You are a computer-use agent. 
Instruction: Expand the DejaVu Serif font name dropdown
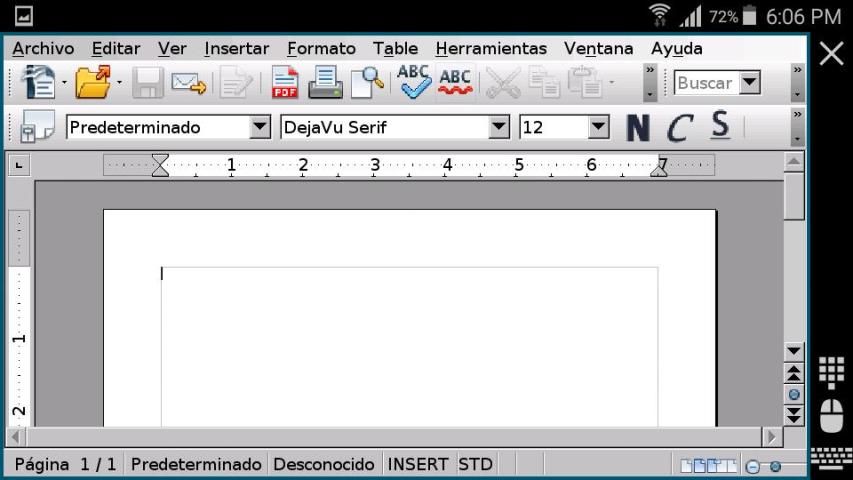tap(499, 127)
